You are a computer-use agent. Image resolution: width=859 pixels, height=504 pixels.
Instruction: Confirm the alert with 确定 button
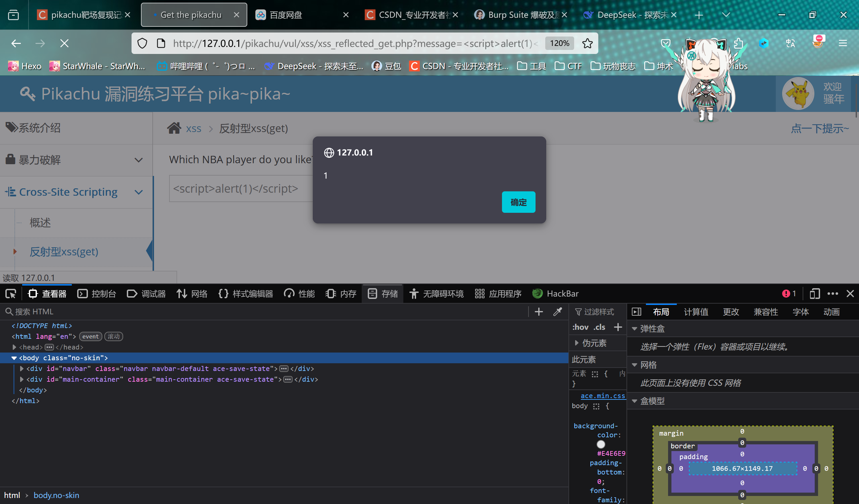click(x=518, y=202)
